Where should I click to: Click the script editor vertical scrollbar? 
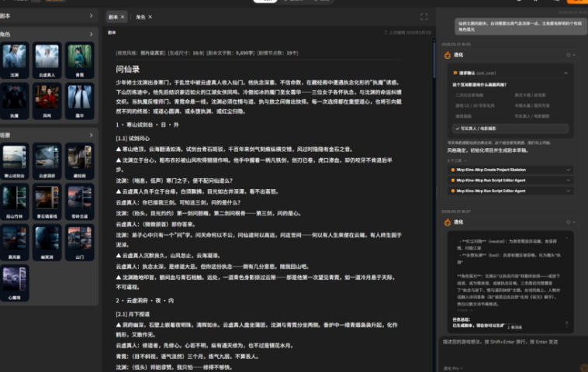tap(434, 58)
